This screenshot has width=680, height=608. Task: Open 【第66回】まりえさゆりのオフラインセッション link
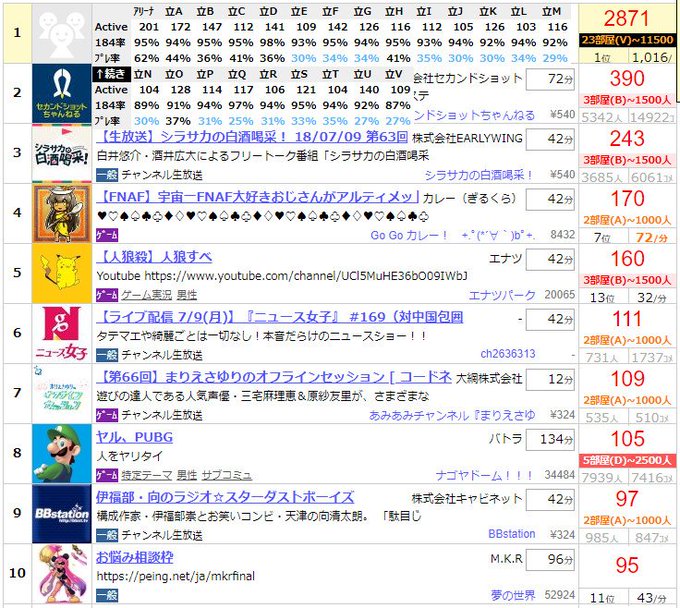pyautogui.click(x=274, y=377)
